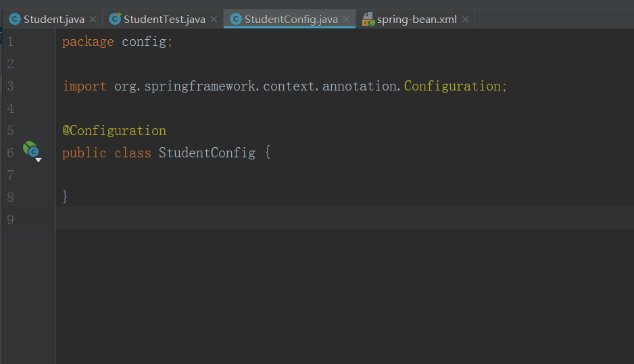Close the StudentConfig.java tab

(346, 20)
